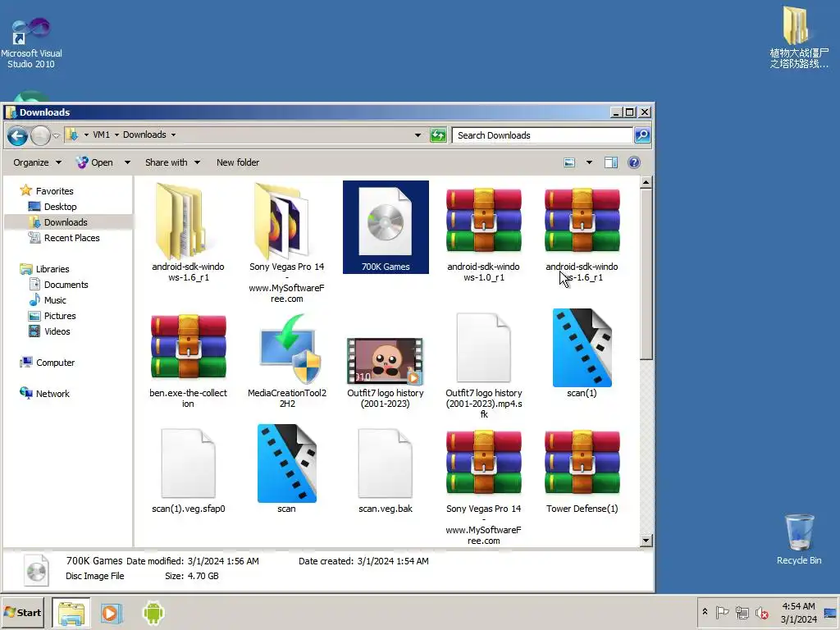This screenshot has height=630, width=840.
Task: Select Microsoft Visual Studio 2010 shortcut
Action: [31, 43]
